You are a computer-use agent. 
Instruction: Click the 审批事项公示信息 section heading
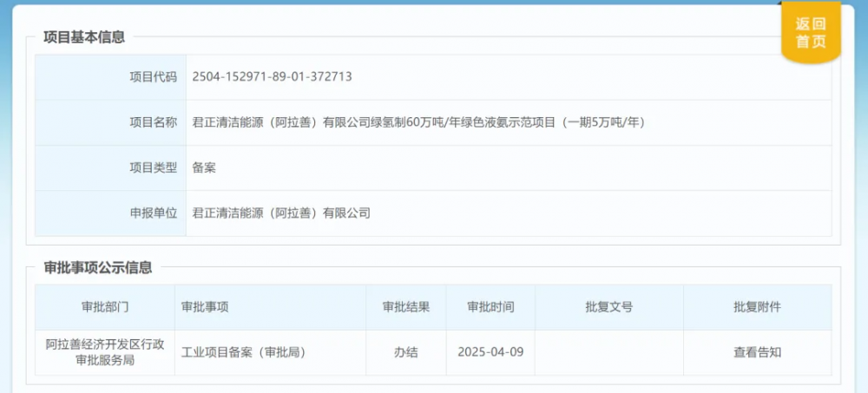[98, 268]
